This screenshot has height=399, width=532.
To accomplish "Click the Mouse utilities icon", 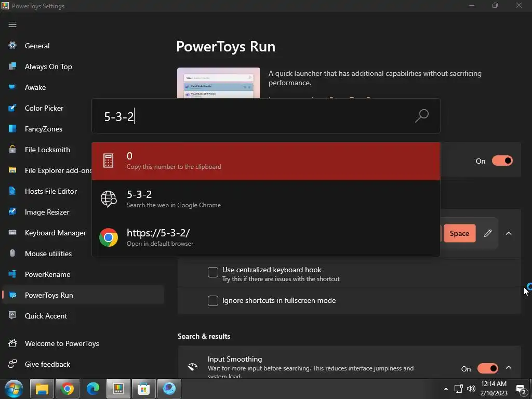I will point(12,253).
